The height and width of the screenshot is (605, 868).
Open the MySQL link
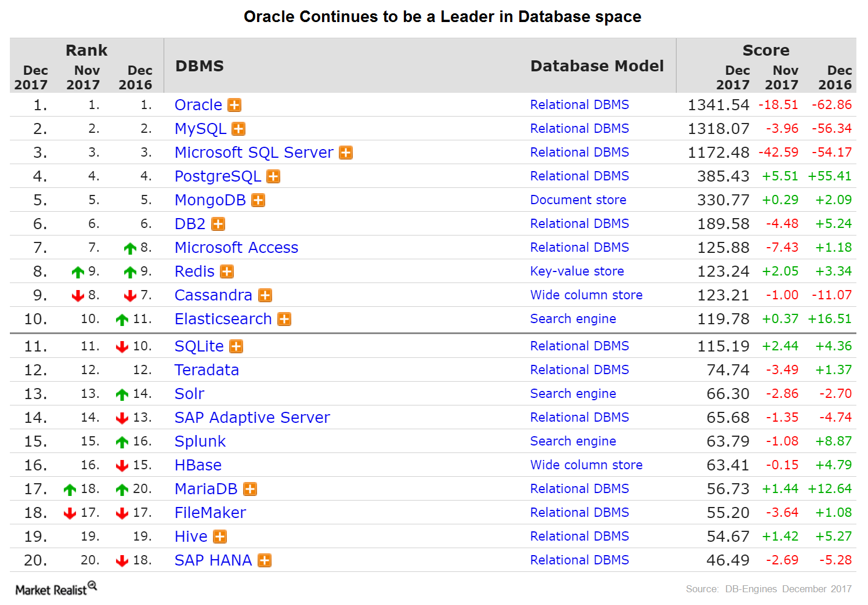point(201,129)
